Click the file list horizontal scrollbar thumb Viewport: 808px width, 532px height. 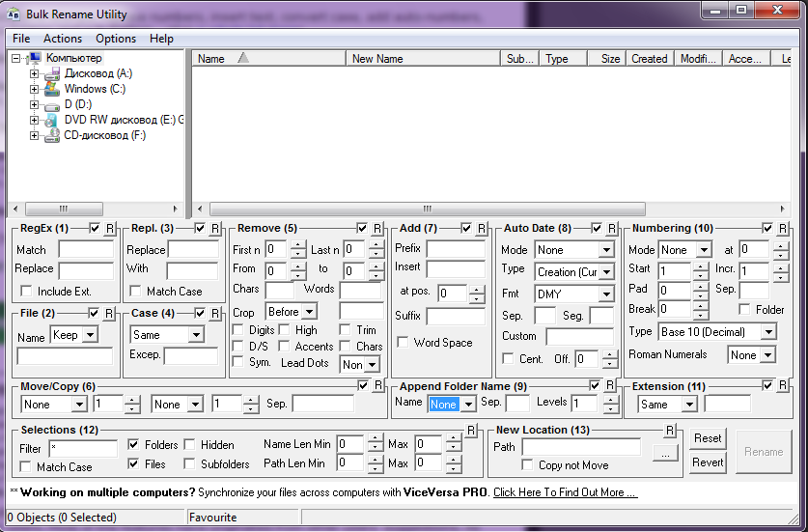coord(428,209)
